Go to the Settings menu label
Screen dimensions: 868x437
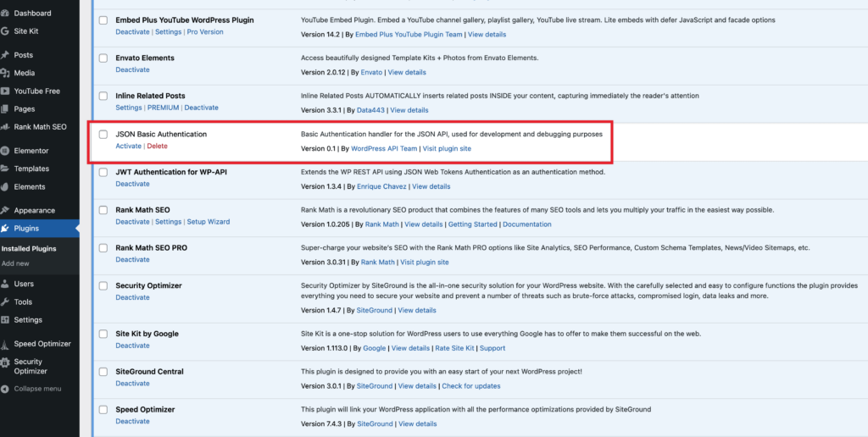click(x=28, y=320)
